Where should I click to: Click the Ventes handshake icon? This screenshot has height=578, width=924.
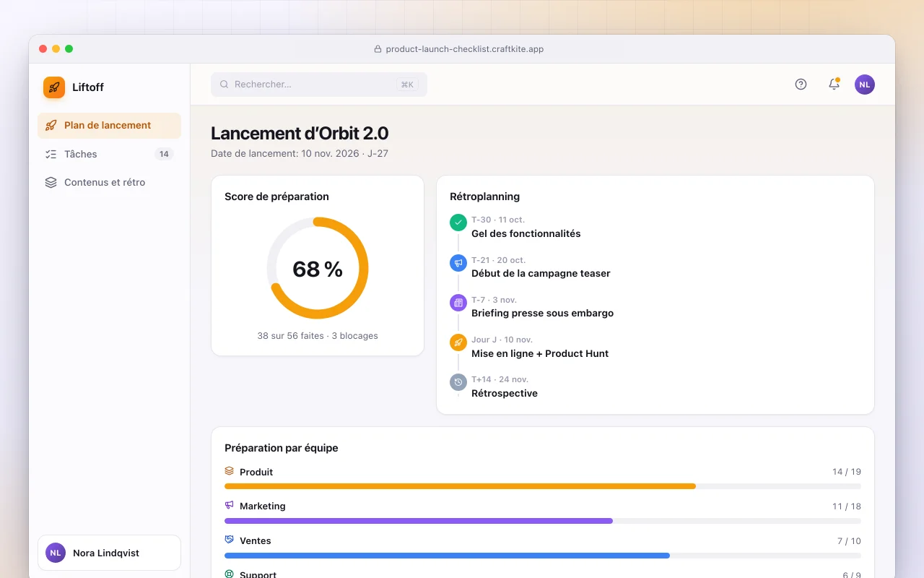pyautogui.click(x=230, y=540)
